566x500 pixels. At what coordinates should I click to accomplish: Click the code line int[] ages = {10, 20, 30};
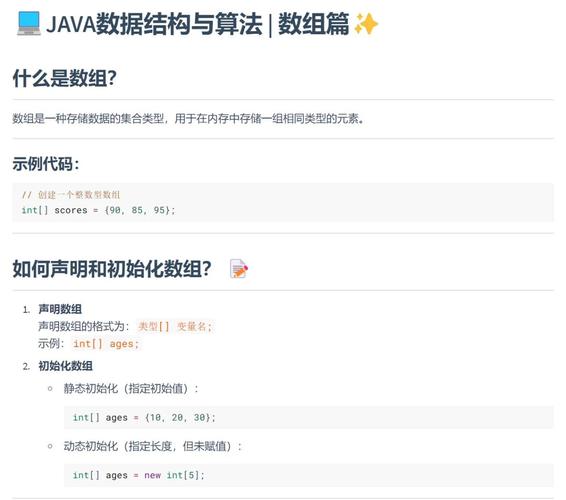(144, 418)
